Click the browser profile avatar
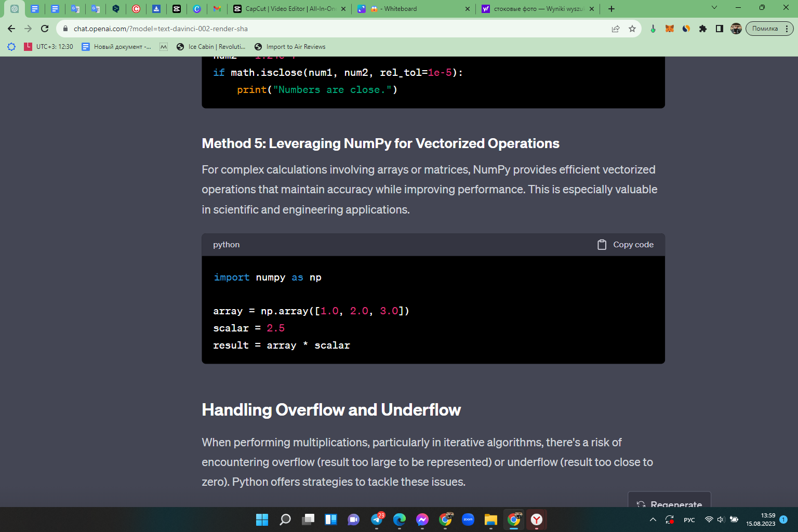Image resolution: width=798 pixels, height=532 pixels. click(736, 29)
